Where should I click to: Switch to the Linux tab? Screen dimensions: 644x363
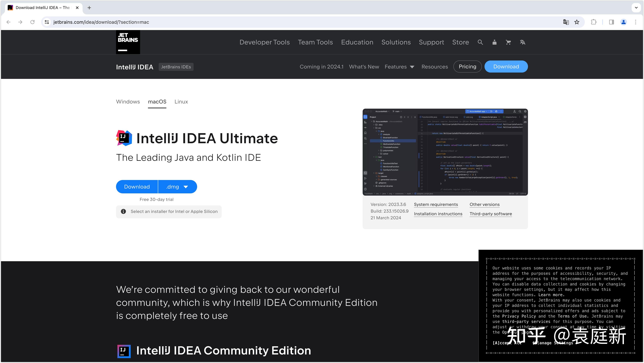tap(181, 102)
